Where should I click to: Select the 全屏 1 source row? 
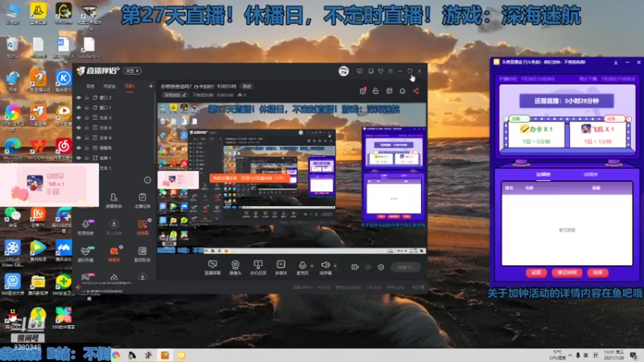tap(114, 158)
